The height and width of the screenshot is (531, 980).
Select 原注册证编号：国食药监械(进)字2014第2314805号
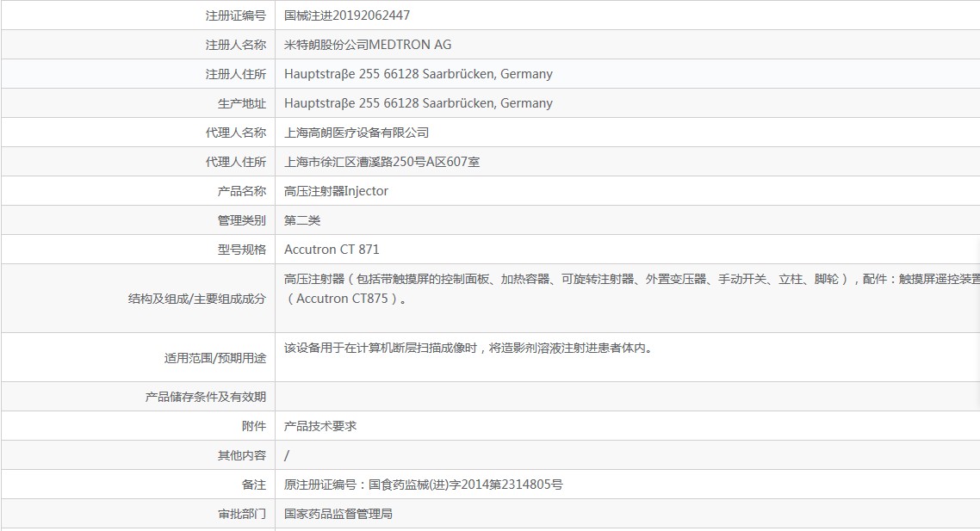click(x=423, y=485)
